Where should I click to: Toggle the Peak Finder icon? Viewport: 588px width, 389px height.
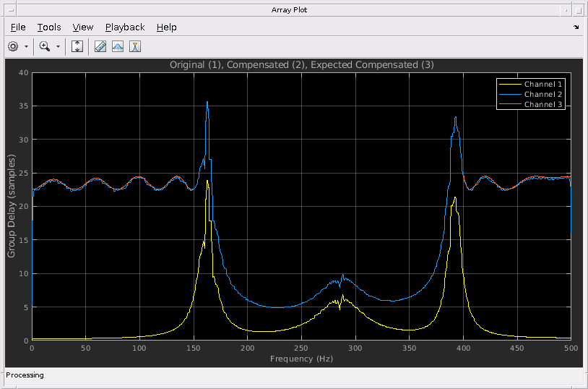pos(135,46)
